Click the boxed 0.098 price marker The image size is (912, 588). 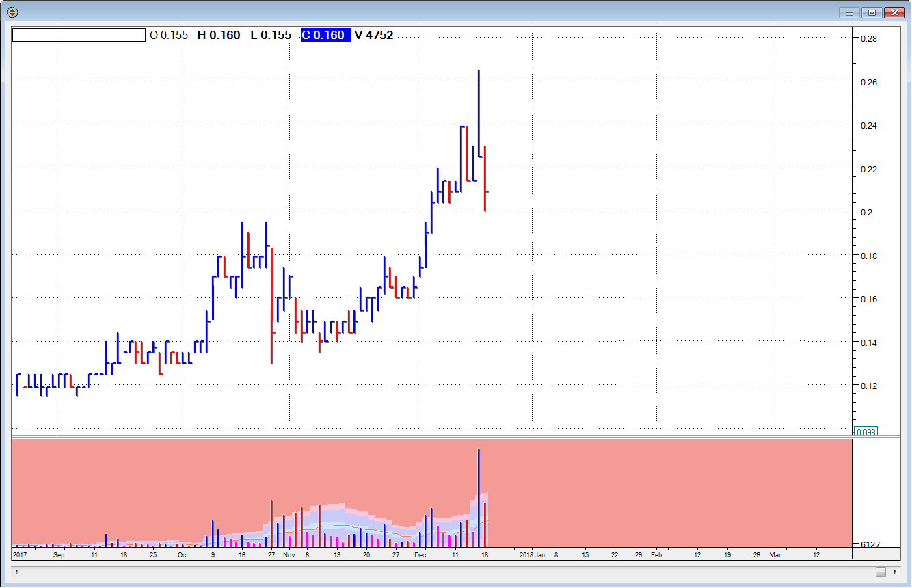pyautogui.click(x=866, y=431)
